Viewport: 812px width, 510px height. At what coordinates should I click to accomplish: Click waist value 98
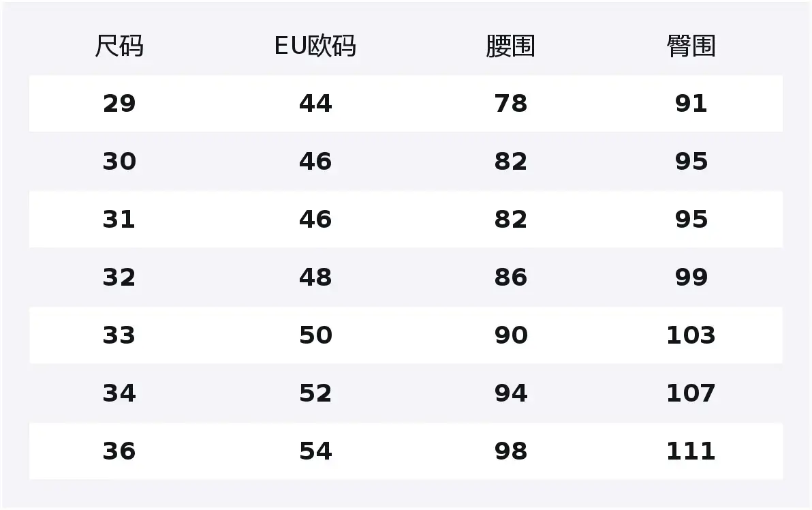[x=511, y=451]
